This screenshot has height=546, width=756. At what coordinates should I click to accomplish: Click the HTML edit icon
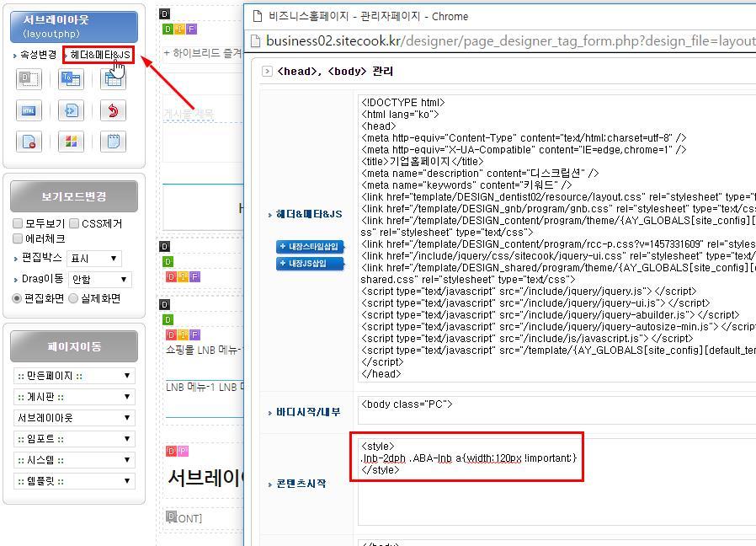29,110
